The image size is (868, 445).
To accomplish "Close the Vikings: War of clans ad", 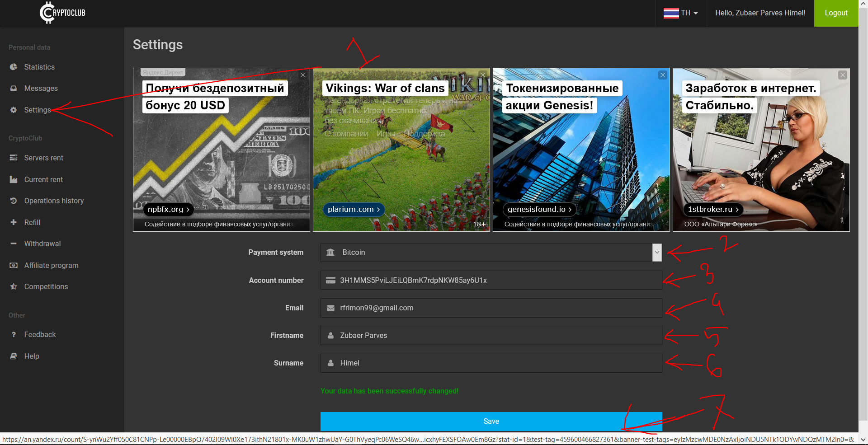I will coord(483,75).
